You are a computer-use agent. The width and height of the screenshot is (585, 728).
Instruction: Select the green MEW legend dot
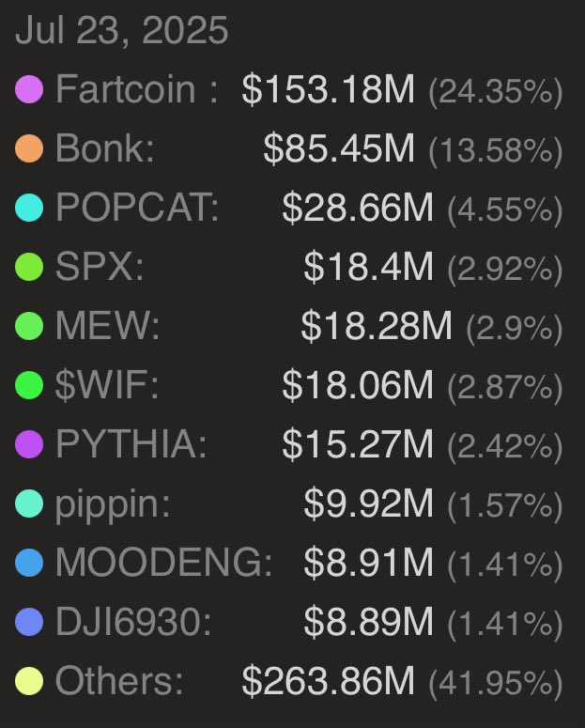[29, 326]
